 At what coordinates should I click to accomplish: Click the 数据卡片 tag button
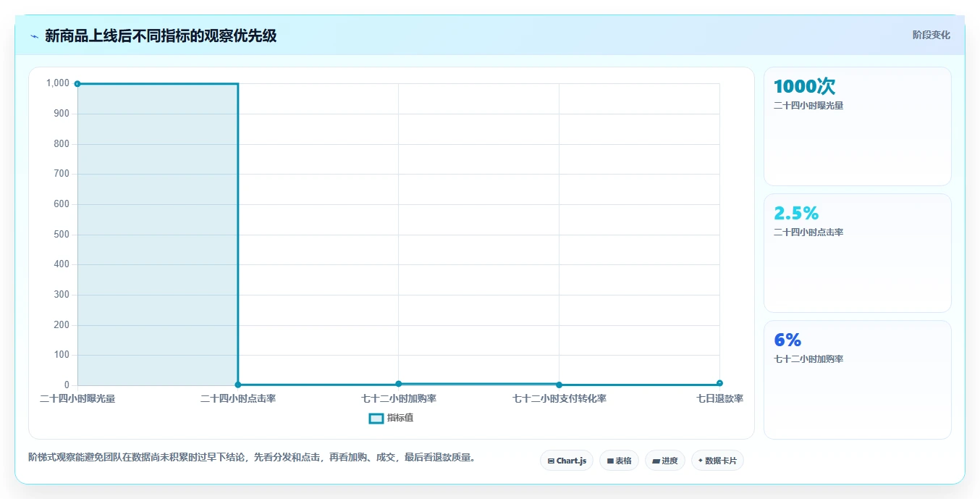point(717,461)
